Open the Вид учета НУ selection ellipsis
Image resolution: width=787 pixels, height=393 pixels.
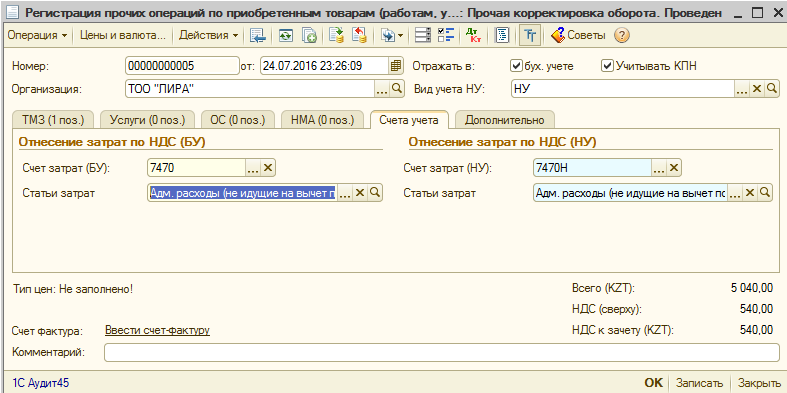pyautogui.click(x=742, y=89)
